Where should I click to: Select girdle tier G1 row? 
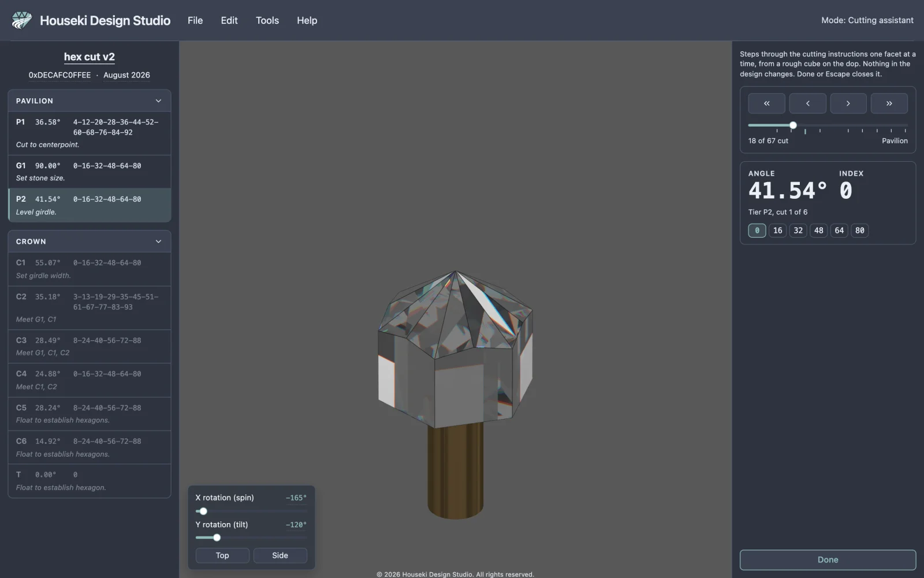tap(90, 172)
